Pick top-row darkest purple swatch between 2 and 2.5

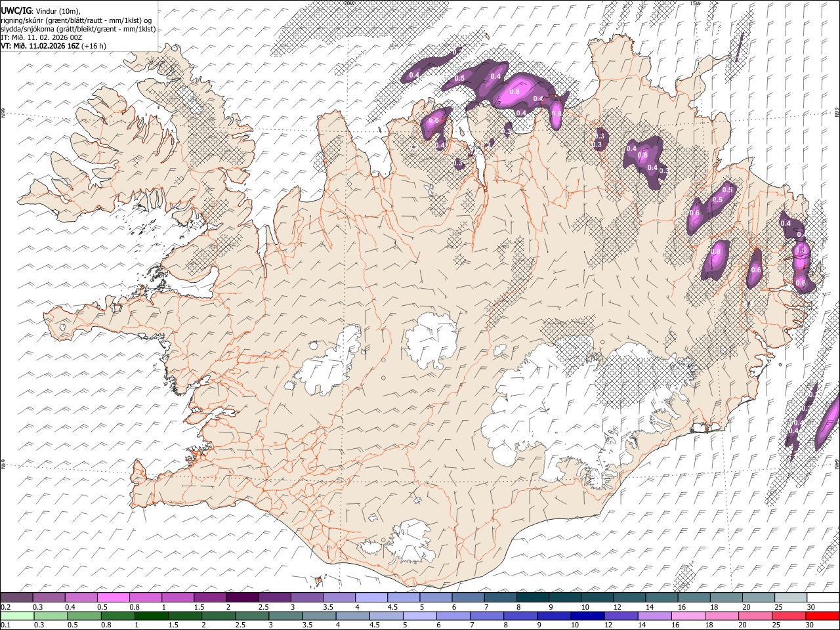point(242,597)
